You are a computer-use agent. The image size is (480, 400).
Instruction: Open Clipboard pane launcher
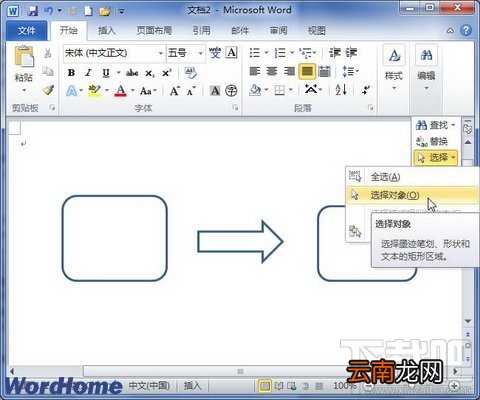click(x=52, y=107)
